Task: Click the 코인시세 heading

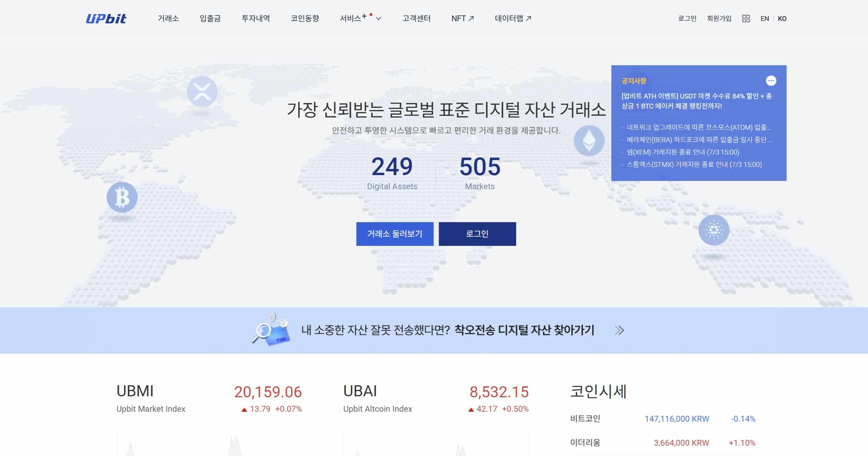Action: 598,391
